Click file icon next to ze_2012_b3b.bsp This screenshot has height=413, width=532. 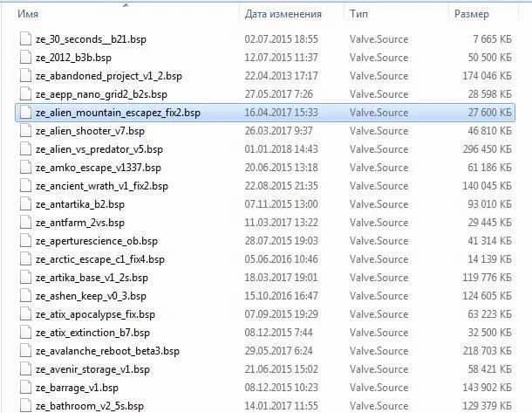(x=24, y=58)
